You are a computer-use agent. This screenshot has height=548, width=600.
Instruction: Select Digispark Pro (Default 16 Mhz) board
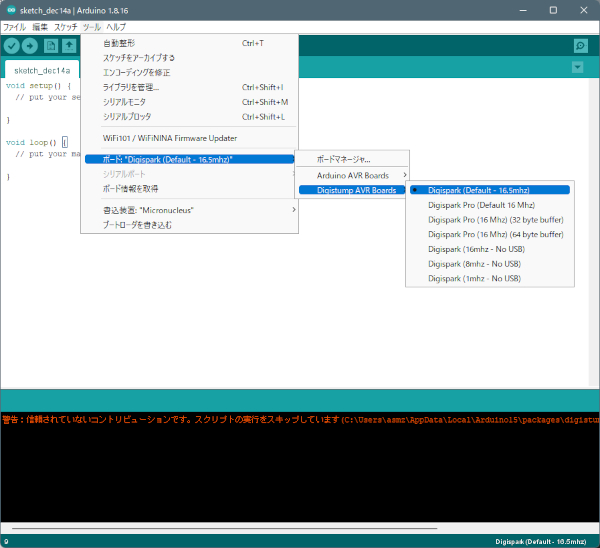click(490, 205)
